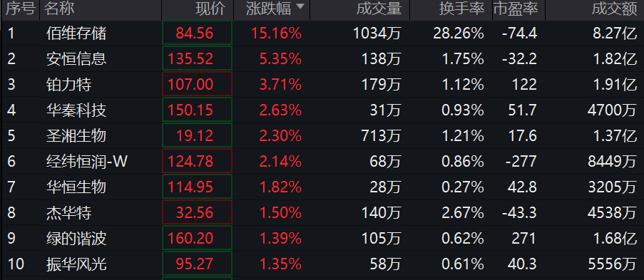
Task: Click the 名称 column header
Action: [x=60, y=9]
